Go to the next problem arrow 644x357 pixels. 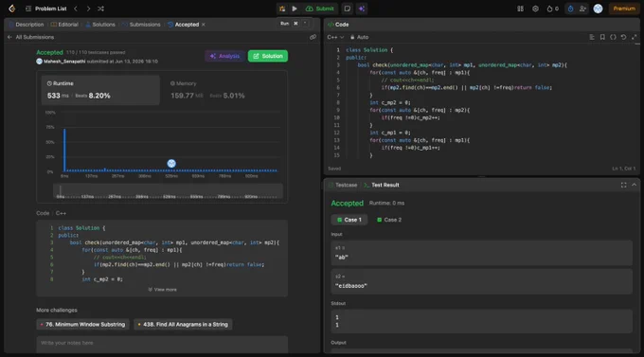click(x=88, y=9)
